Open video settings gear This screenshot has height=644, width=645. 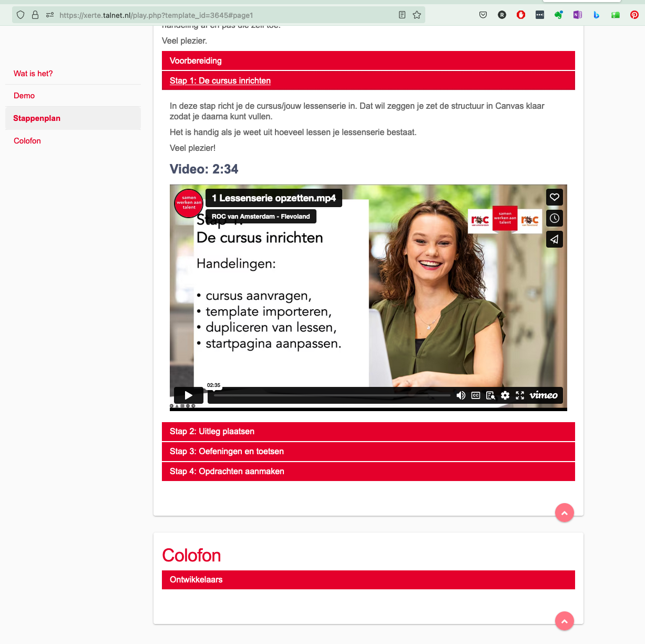pyautogui.click(x=505, y=395)
